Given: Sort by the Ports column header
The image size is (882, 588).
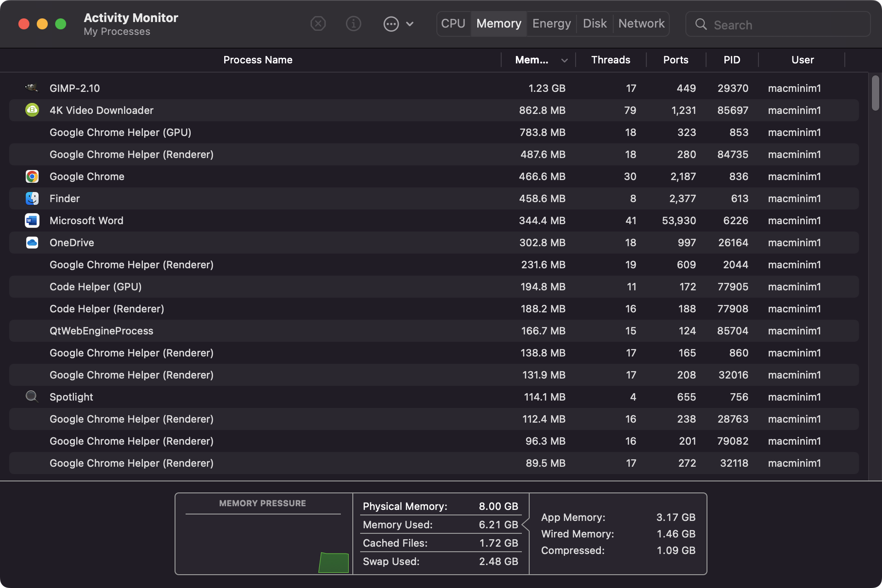Looking at the screenshot, I should tap(676, 60).
